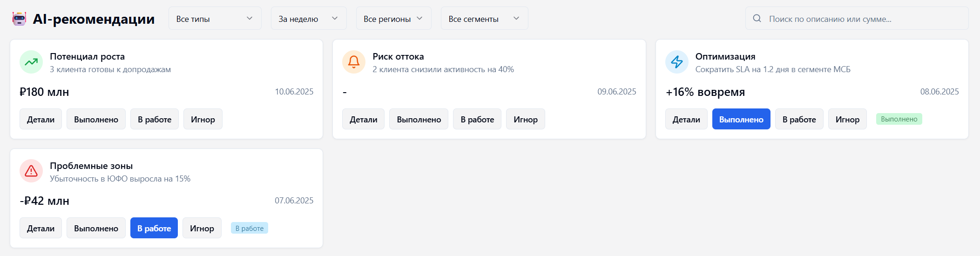Open 'Детали' for Потенциал роста card
Viewport: 980px width, 256px height.
41,119
